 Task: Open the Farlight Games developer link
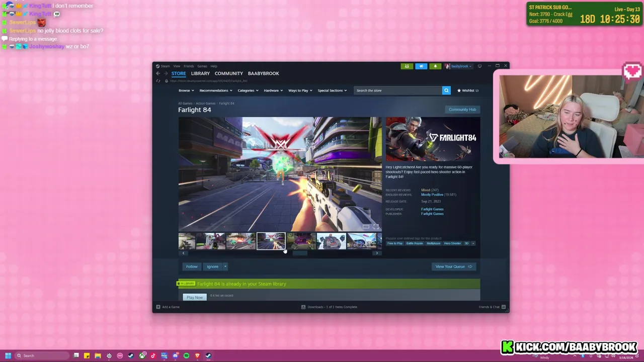tap(432, 209)
